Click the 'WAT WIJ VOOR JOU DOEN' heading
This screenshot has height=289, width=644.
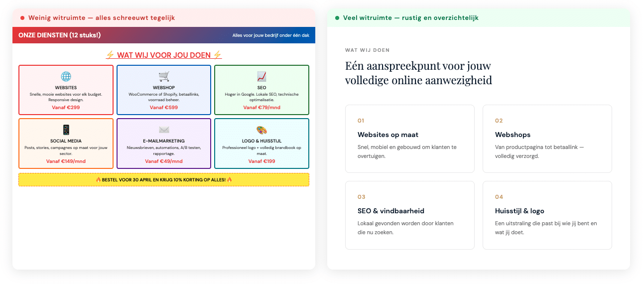point(164,55)
